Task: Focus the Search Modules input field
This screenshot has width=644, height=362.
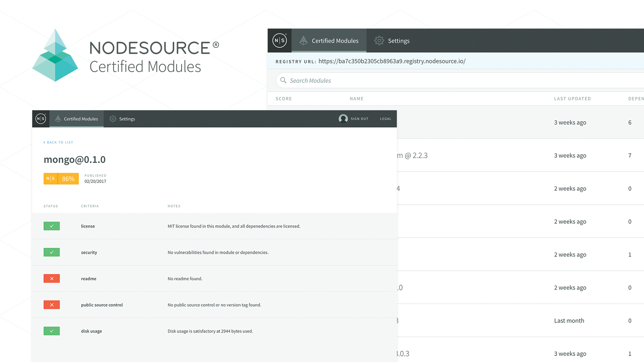Action: pos(460,80)
